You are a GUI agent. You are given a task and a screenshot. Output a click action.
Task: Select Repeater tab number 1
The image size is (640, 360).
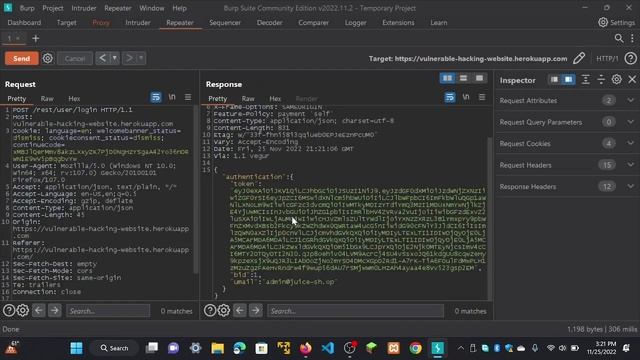(13, 38)
